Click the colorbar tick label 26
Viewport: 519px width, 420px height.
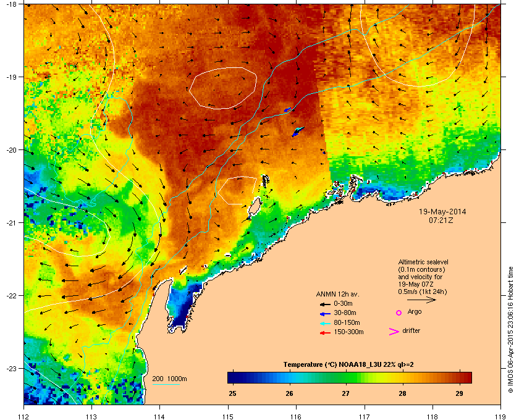[289, 393]
